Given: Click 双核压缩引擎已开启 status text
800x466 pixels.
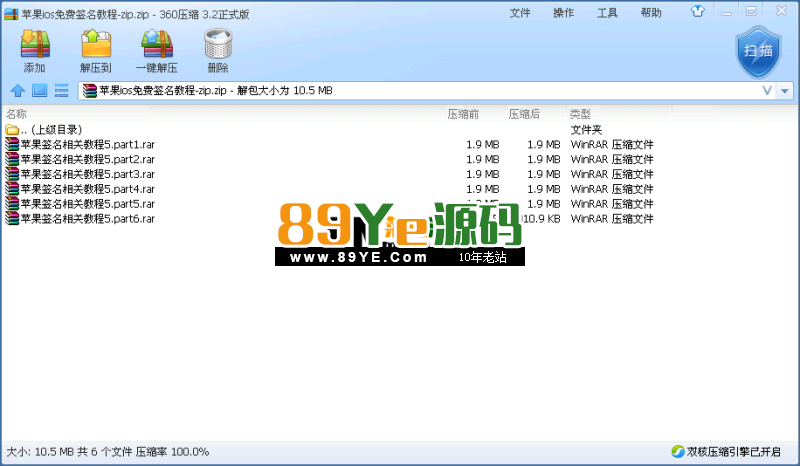Looking at the screenshot, I should pyautogui.click(x=734, y=452).
